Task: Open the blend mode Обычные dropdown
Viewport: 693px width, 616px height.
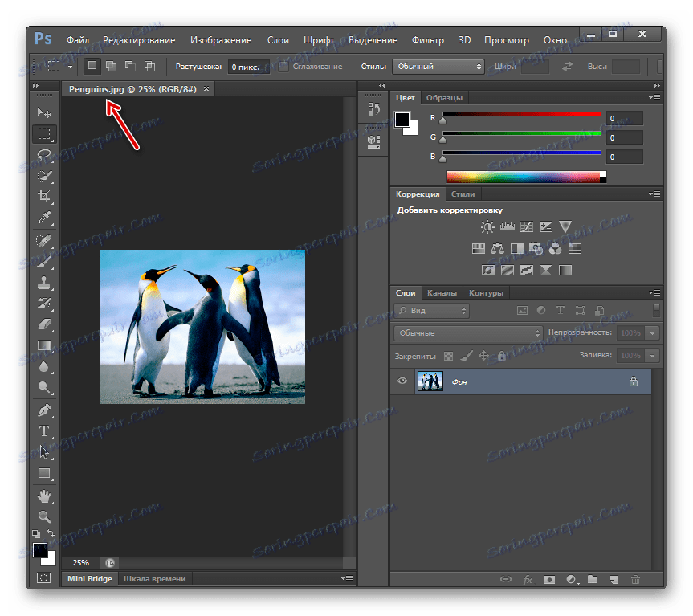Action: pyautogui.click(x=468, y=332)
